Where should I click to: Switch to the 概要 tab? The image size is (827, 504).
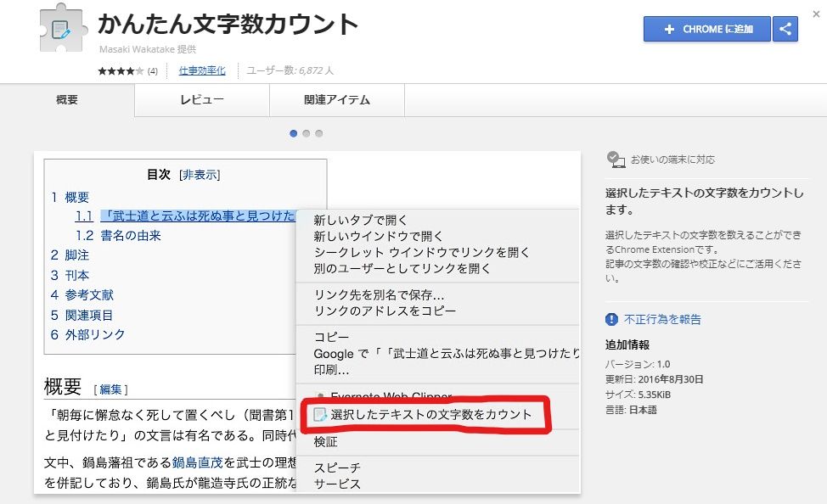(x=67, y=99)
